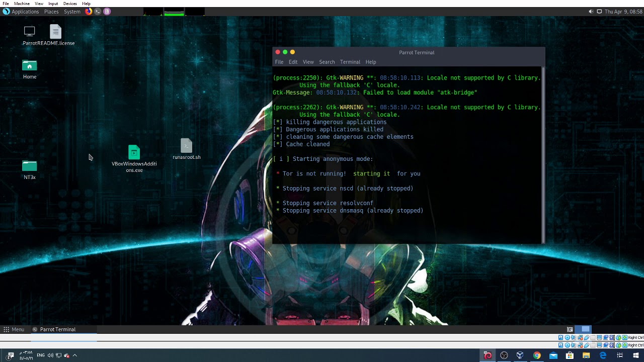Maximize Parrot Terminal with yellow button

click(292, 52)
